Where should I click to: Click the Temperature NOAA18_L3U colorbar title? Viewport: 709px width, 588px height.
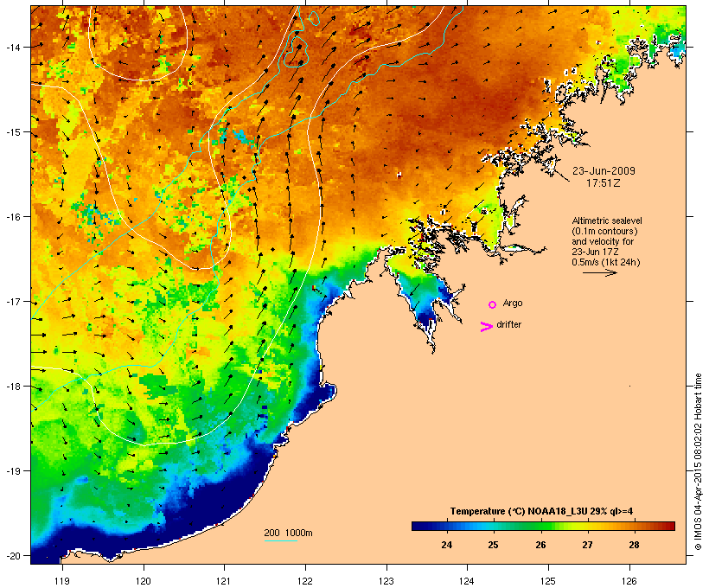click(x=541, y=511)
